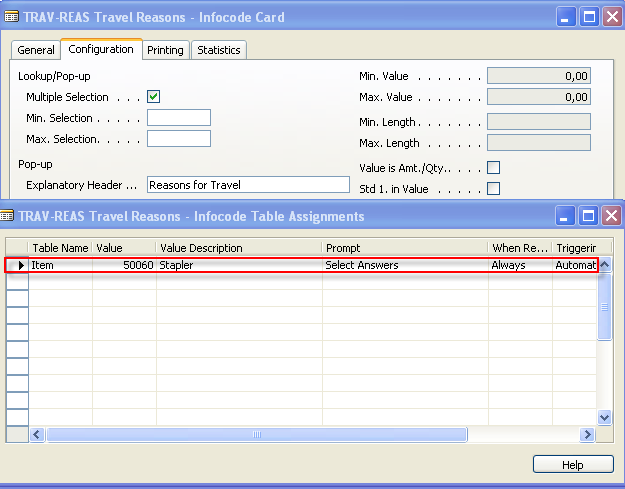The image size is (625, 489).
Task: Minimize the Infocode Card window
Action: tap(566, 17)
